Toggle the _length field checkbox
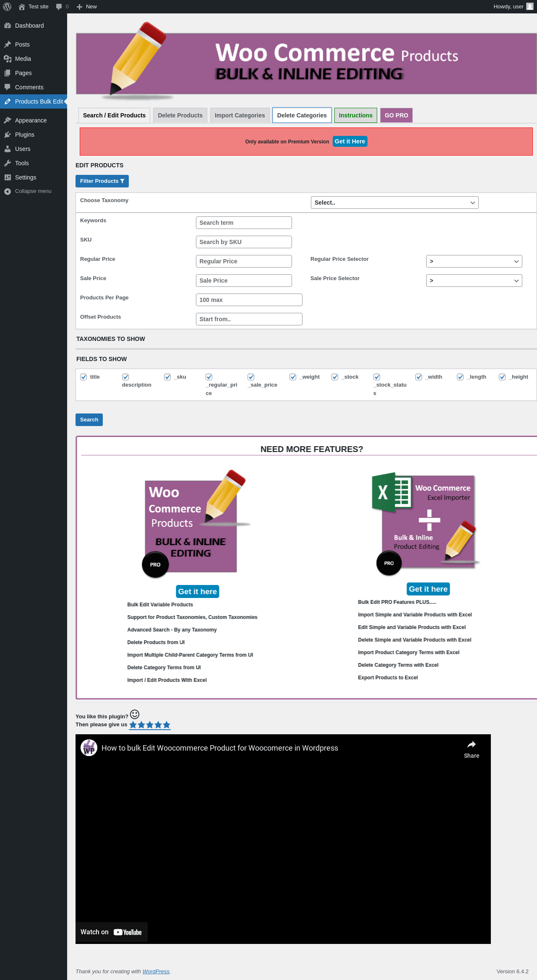The image size is (537, 980). [460, 377]
